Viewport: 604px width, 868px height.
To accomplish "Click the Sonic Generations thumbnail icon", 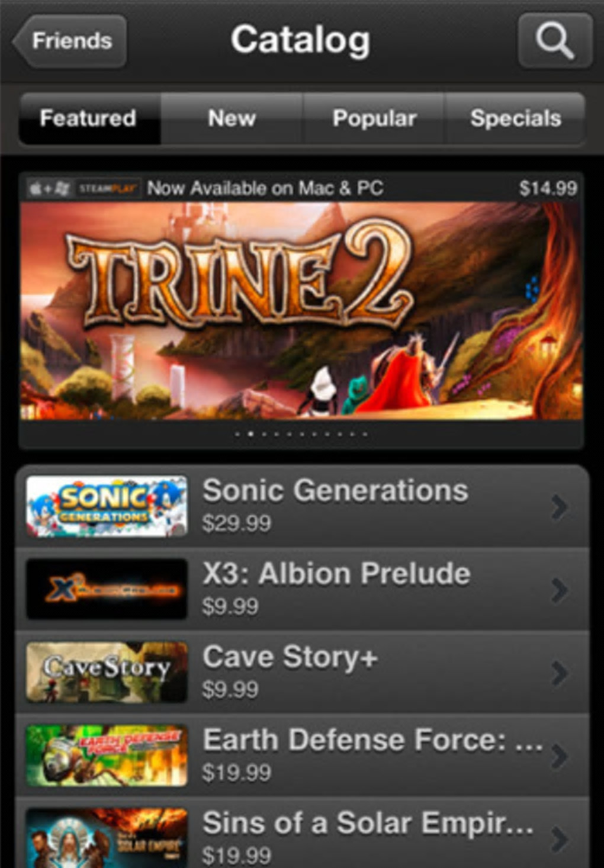I will 107,507.
